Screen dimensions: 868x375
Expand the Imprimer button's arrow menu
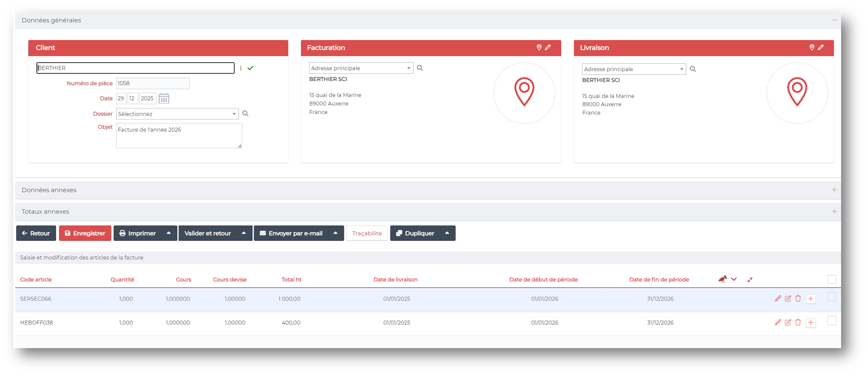[x=169, y=233]
